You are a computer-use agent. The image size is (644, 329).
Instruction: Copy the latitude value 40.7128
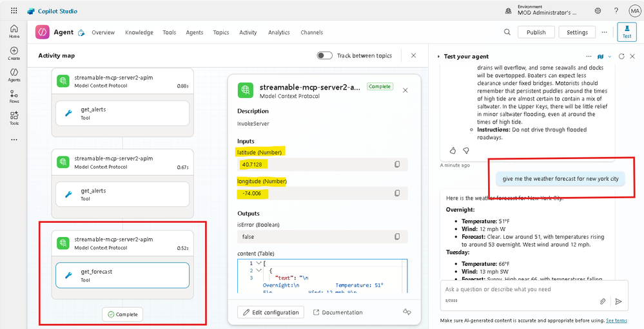pos(397,165)
